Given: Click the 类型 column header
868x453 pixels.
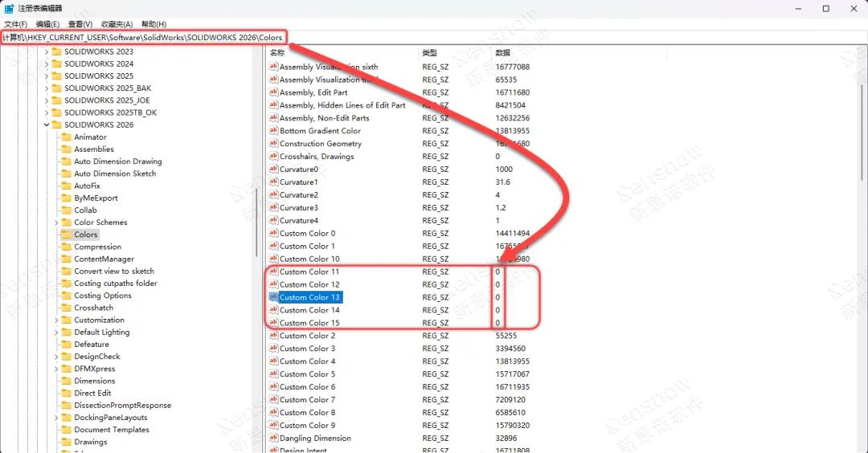Looking at the screenshot, I should pos(430,52).
